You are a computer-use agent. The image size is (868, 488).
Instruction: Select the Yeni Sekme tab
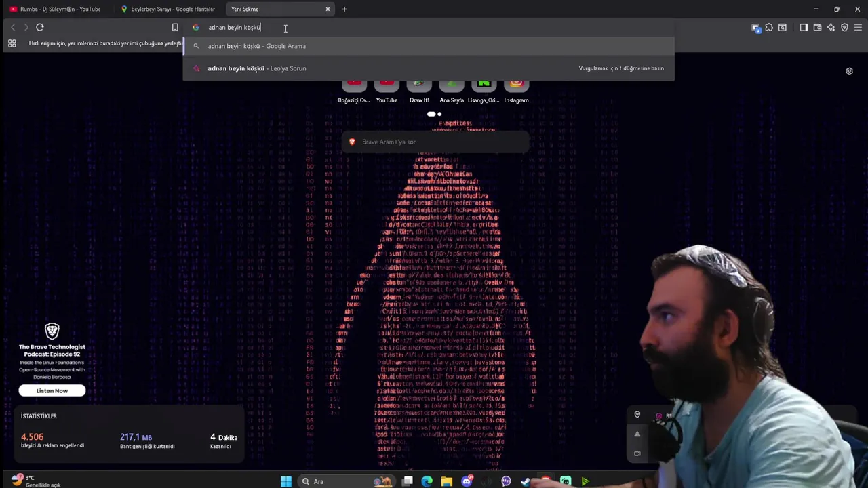(279, 9)
